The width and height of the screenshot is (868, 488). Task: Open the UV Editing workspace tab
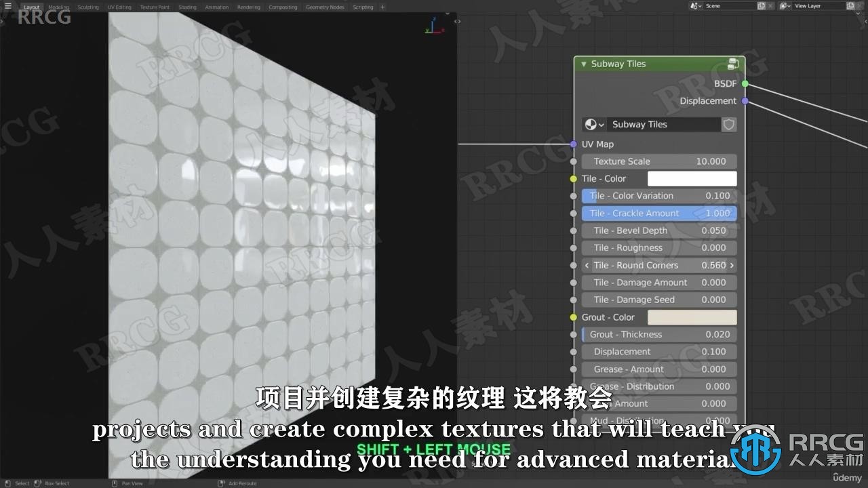click(x=119, y=7)
